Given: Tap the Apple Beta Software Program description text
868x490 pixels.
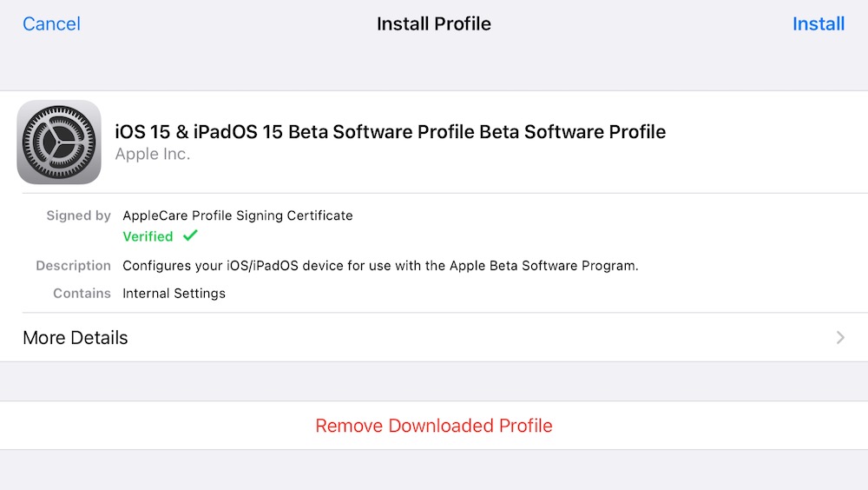Looking at the screenshot, I should point(380,266).
